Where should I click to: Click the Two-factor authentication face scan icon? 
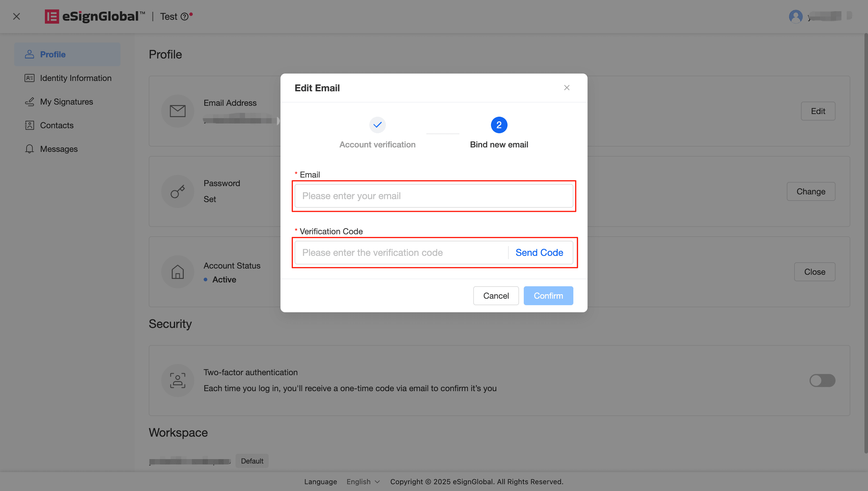(177, 381)
